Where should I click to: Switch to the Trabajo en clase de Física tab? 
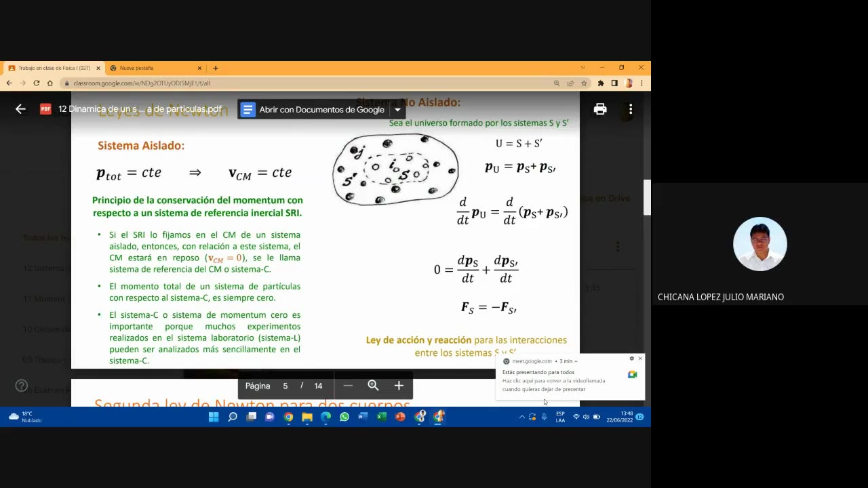point(54,68)
